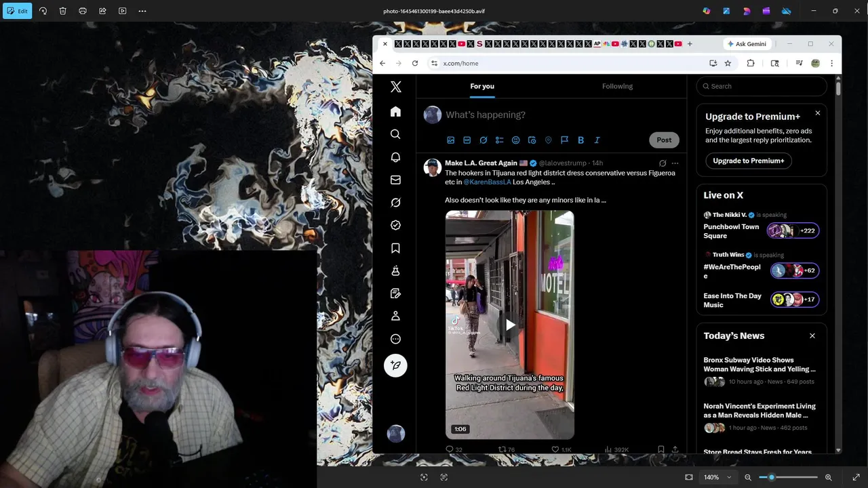Click the zoom slider in bottom bar
Viewport: 868px width, 488px height.
pos(789,477)
